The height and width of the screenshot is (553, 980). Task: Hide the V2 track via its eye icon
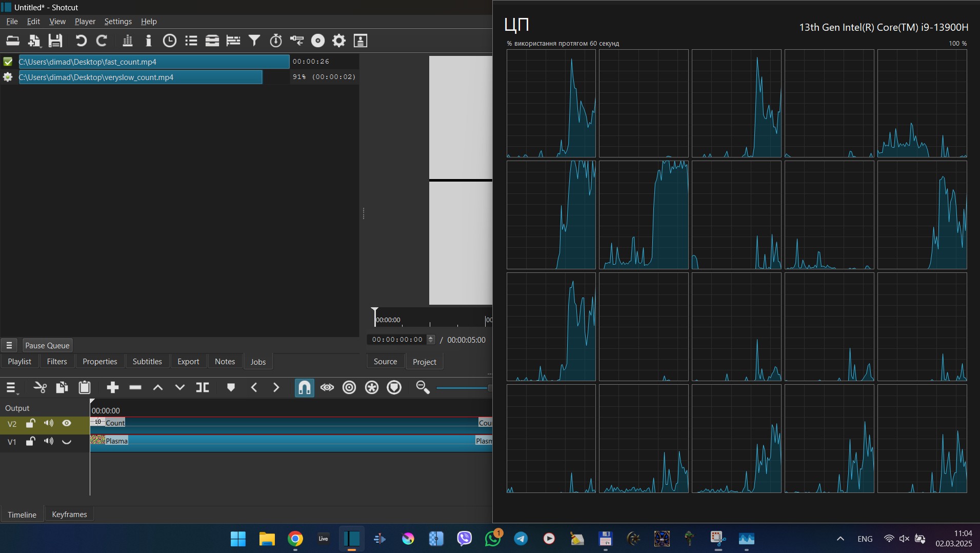click(66, 424)
